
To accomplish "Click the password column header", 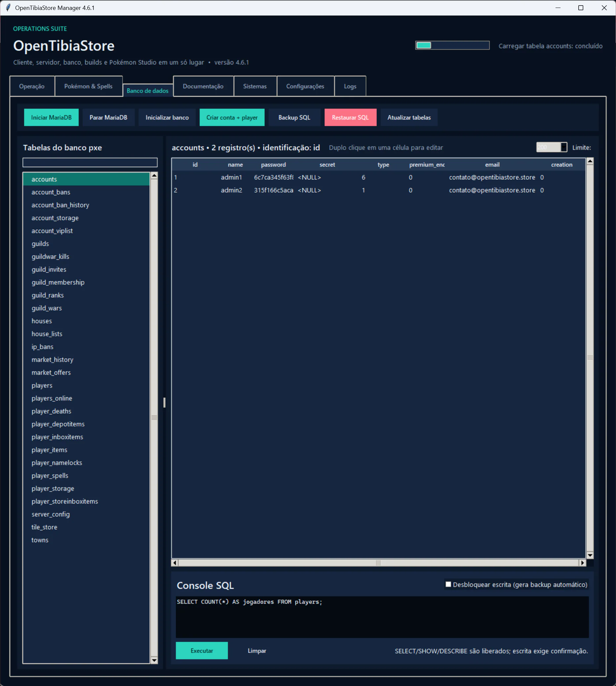I will 274,165.
